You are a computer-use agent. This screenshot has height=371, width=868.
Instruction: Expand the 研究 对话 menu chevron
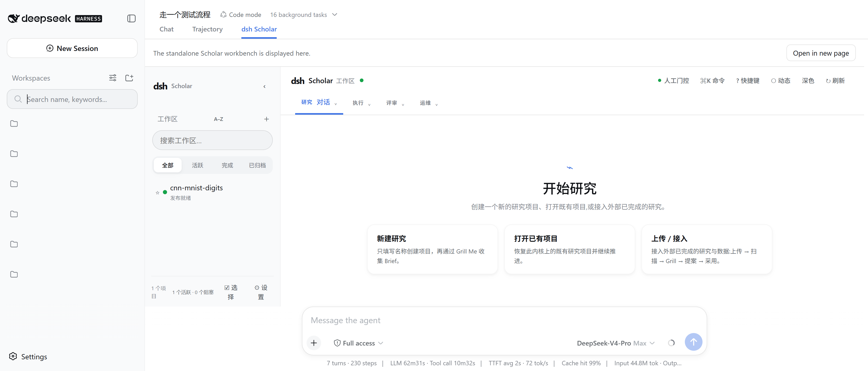coord(336,104)
